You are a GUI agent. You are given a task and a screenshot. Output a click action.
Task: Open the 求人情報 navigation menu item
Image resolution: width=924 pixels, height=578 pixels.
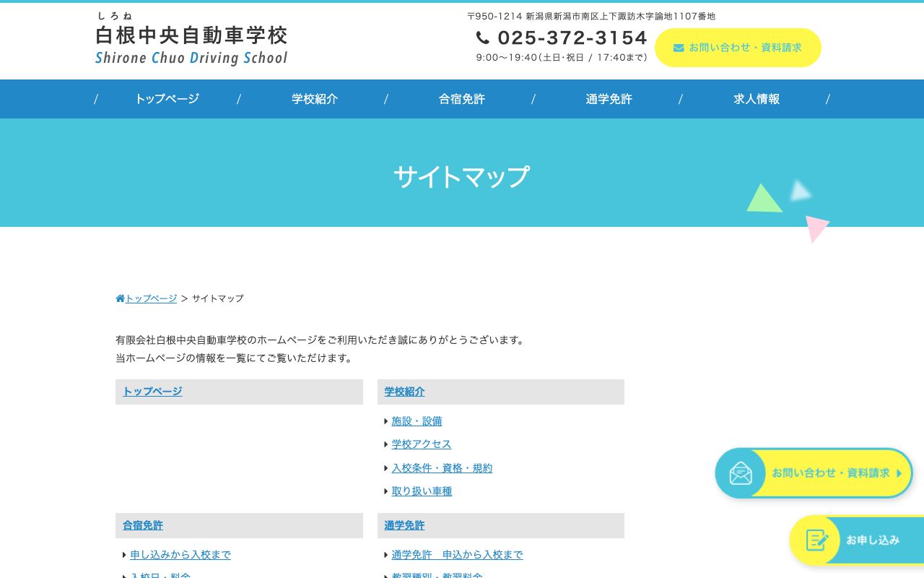coord(756,99)
